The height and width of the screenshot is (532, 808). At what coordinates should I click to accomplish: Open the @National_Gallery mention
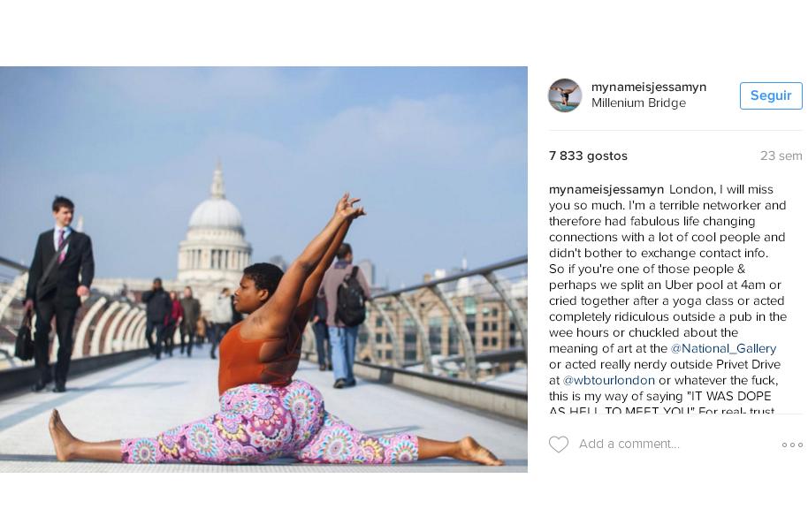coord(723,349)
